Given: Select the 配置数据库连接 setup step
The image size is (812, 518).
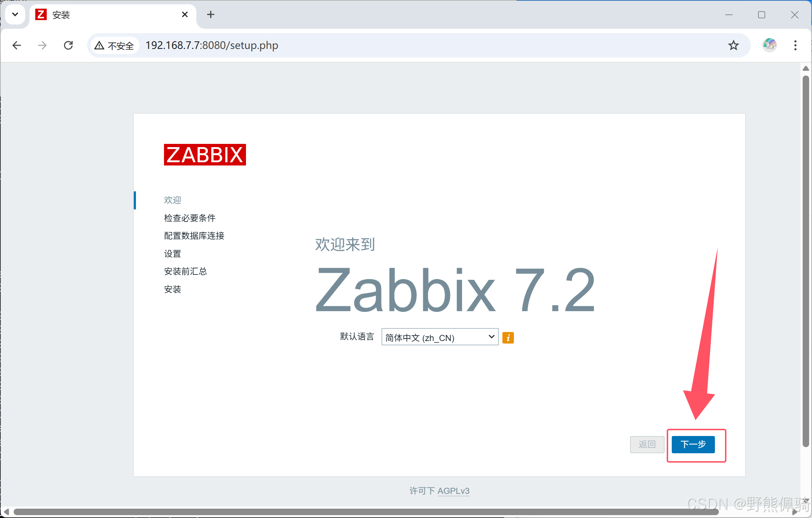Looking at the screenshot, I should [194, 236].
